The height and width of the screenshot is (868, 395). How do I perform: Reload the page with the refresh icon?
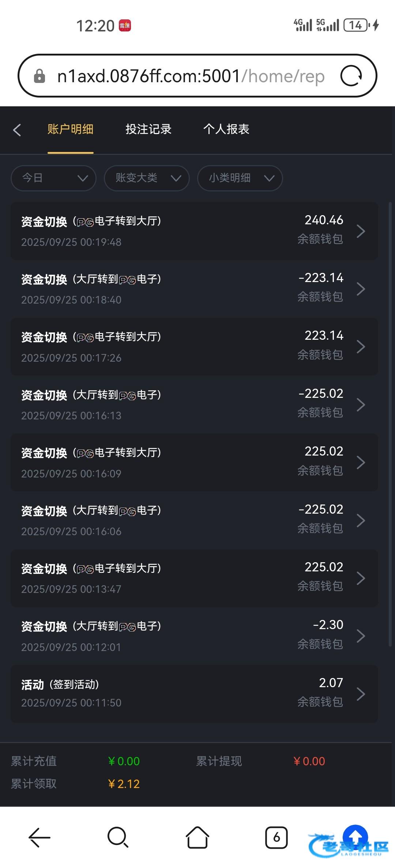point(351,76)
